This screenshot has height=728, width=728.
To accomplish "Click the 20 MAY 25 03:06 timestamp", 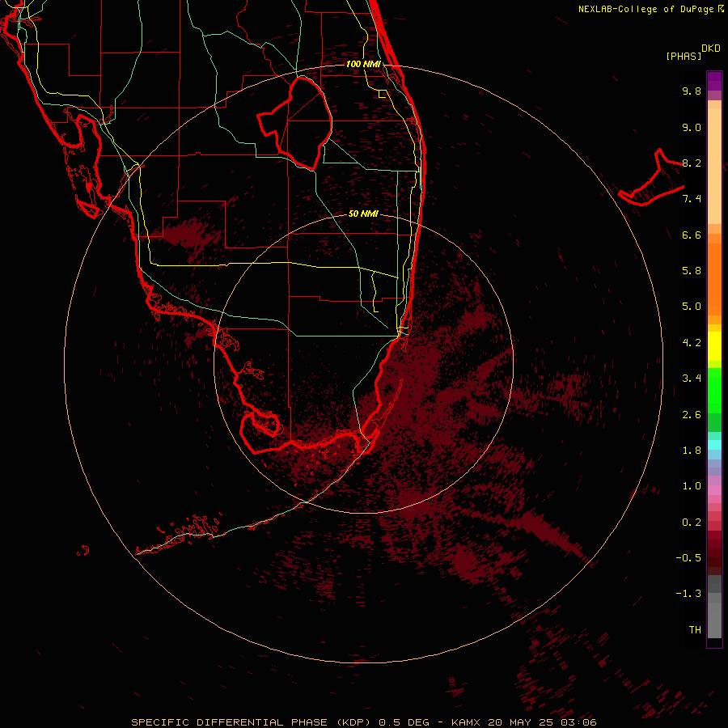I will [542, 722].
